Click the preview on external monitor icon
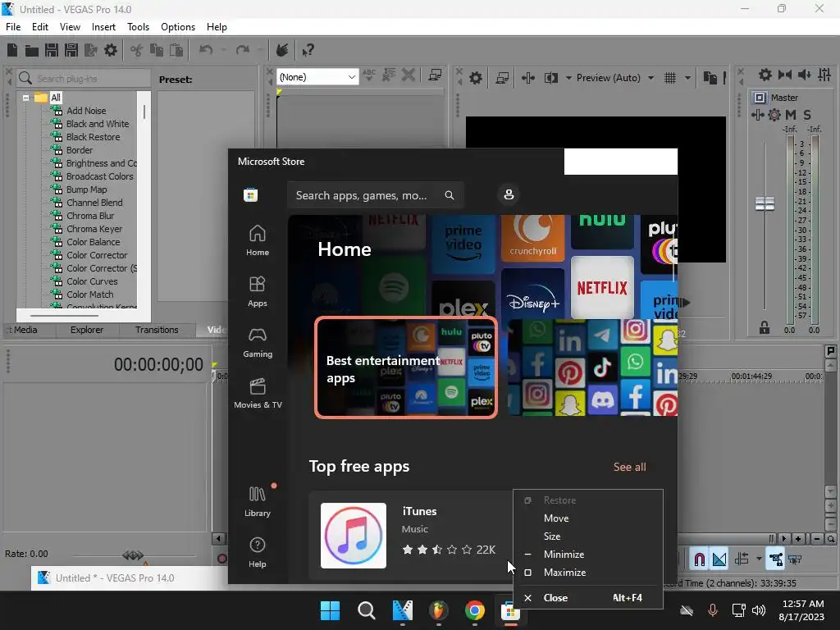The height and width of the screenshot is (630, 840). point(502,78)
